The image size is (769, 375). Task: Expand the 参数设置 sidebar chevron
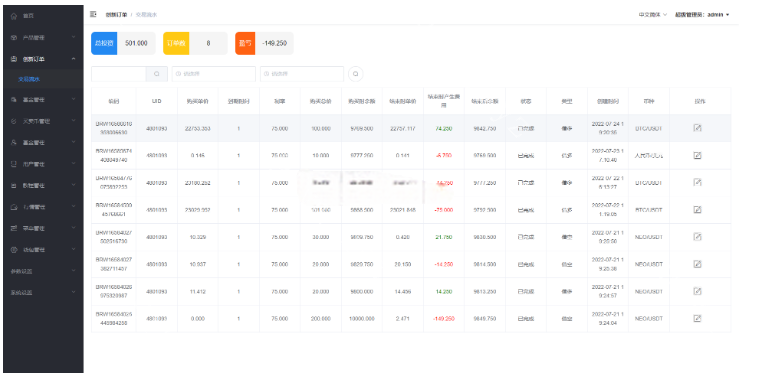coord(73,271)
